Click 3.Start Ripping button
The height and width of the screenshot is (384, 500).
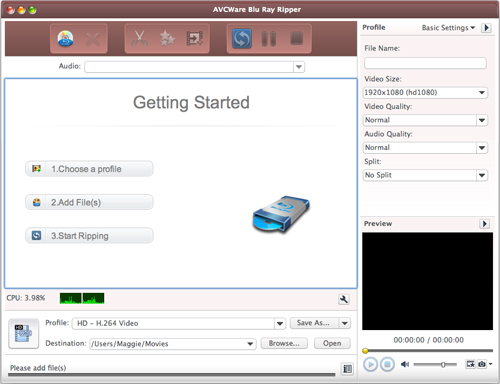click(x=89, y=236)
